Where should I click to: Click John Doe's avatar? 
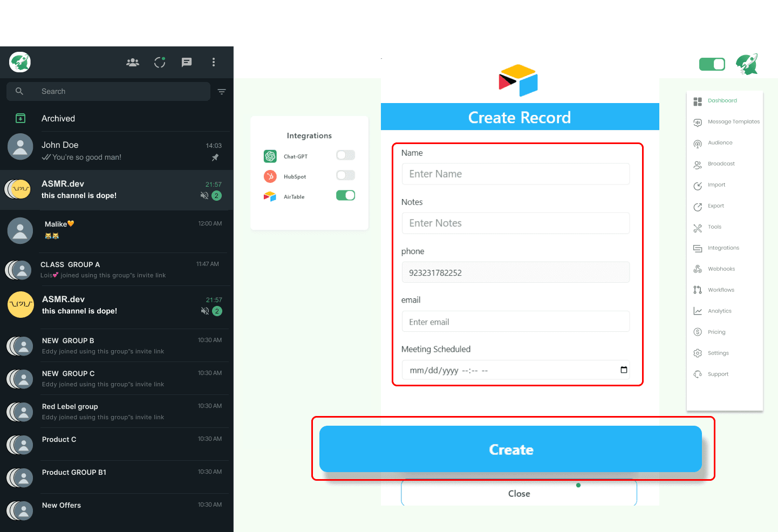coord(21,147)
